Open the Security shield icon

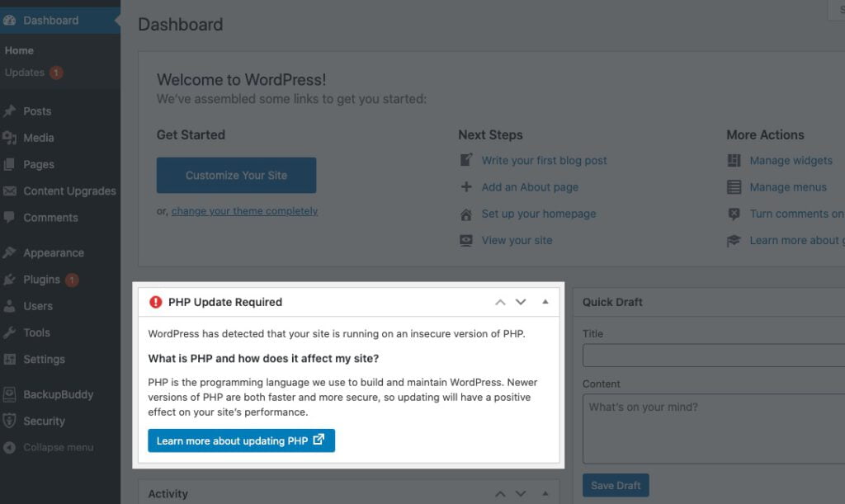click(x=12, y=421)
